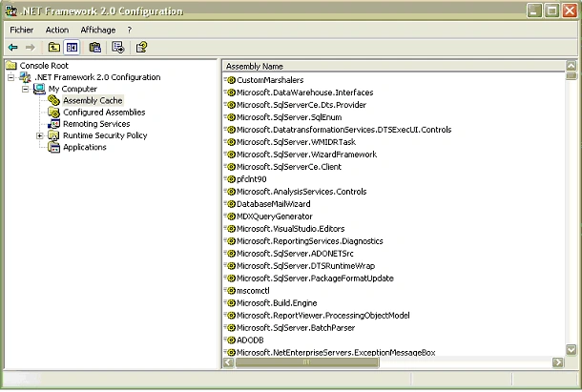
Task: Expand the Runtime Security Policy node
Action: [x=40, y=135]
